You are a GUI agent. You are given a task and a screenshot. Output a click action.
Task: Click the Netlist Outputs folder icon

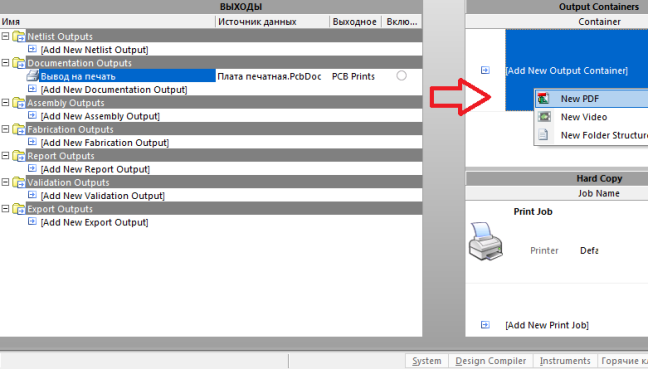(19, 36)
